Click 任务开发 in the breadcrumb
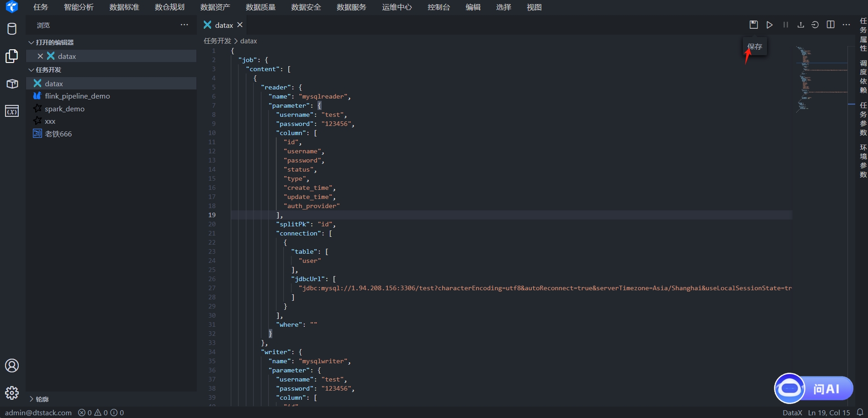Image resolution: width=868 pixels, height=418 pixels. tap(217, 41)
